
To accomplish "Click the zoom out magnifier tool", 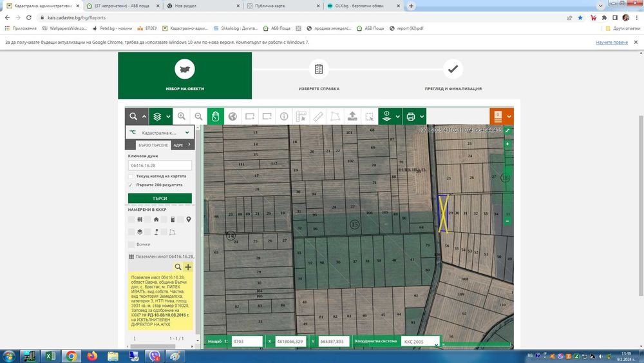I will click(x=198, y=117).
